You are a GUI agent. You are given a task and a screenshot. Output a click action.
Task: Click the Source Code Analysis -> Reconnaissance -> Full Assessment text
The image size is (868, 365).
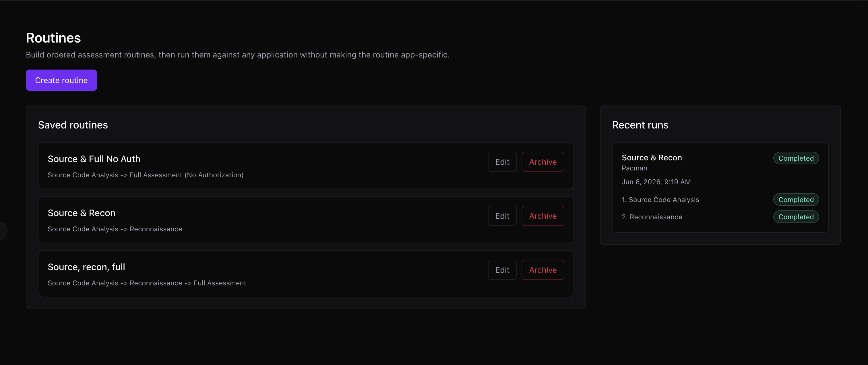pyautogui.click(x=147, y=283)
